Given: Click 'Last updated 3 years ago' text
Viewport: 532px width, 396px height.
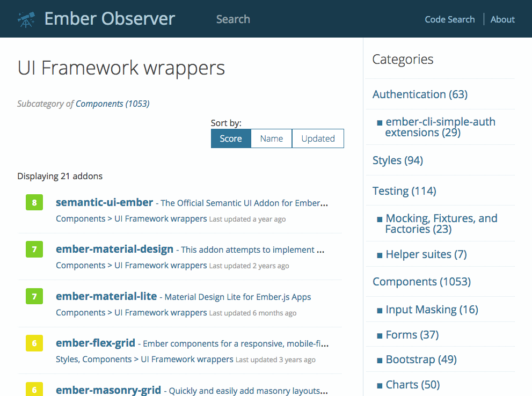Looking at the screenshot, I should 275,360.
